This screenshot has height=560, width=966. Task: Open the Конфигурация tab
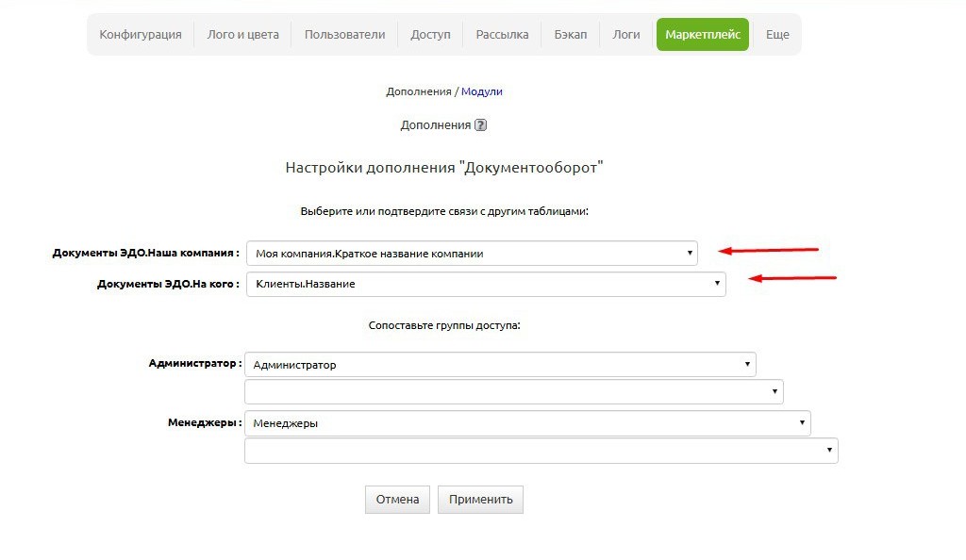pos(141,35)
